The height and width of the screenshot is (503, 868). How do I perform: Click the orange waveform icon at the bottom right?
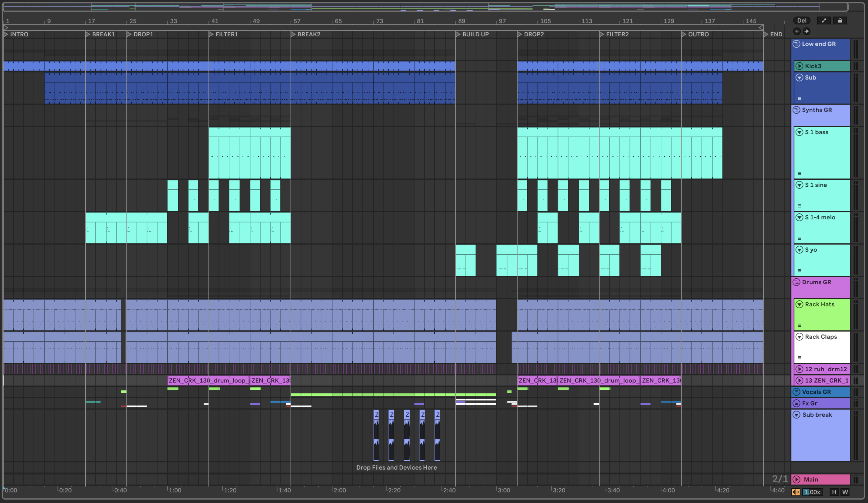pyautogui.click(x=796, y=492)
